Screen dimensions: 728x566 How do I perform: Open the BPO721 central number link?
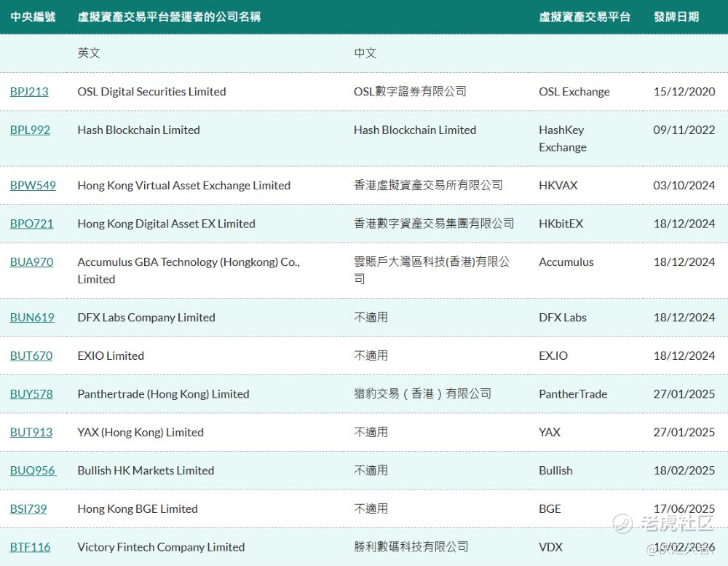click(31, 224)
